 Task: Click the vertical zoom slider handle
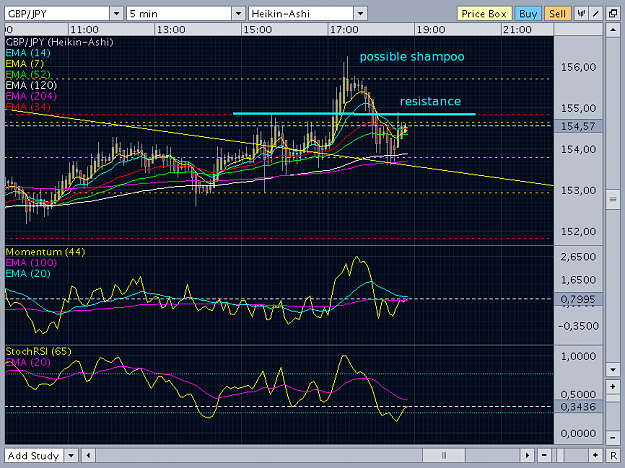[612, 399]
